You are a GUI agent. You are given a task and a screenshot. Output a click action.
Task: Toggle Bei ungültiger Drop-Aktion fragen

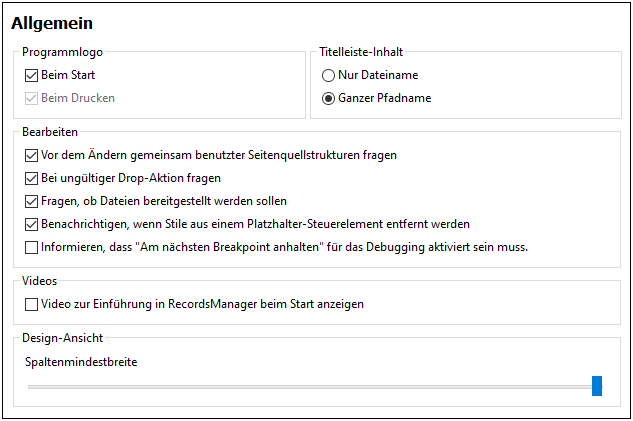(x=32, y=178)
